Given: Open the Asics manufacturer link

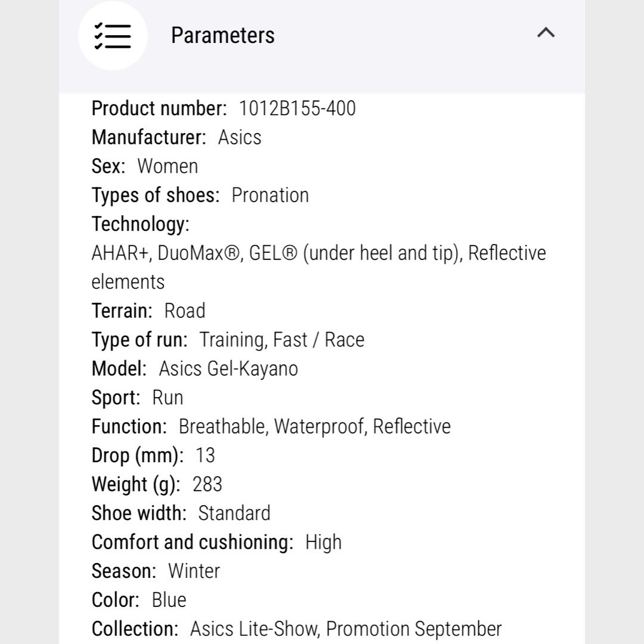Looking at the screenshot, I should click(240, 137).
